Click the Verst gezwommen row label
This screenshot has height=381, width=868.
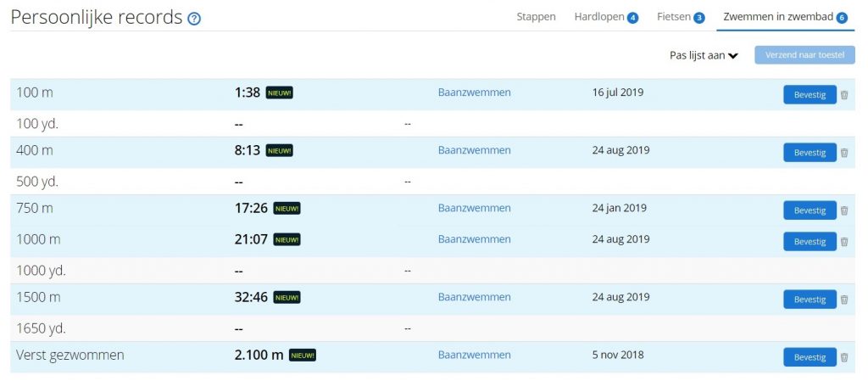(70, 355)
